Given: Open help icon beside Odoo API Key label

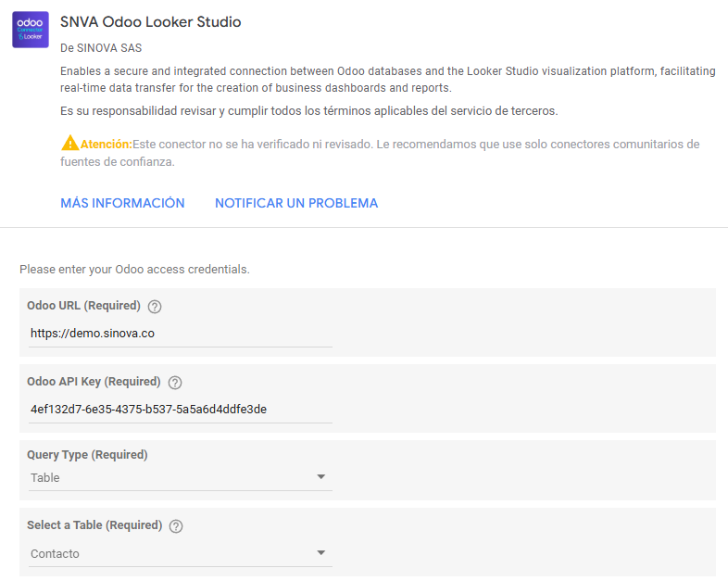Looking at the screenshot, I should [x=175, y=383].
